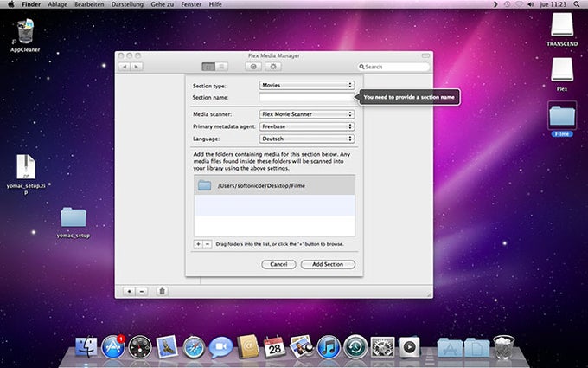Click the Plex chevron menu bar icon

[x=495, y=4]
